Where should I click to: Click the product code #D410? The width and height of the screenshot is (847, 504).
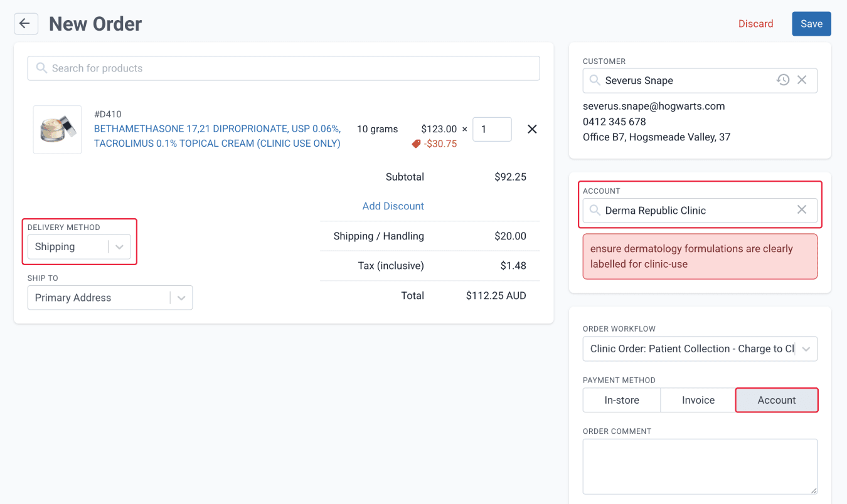[x=107, y=114]
